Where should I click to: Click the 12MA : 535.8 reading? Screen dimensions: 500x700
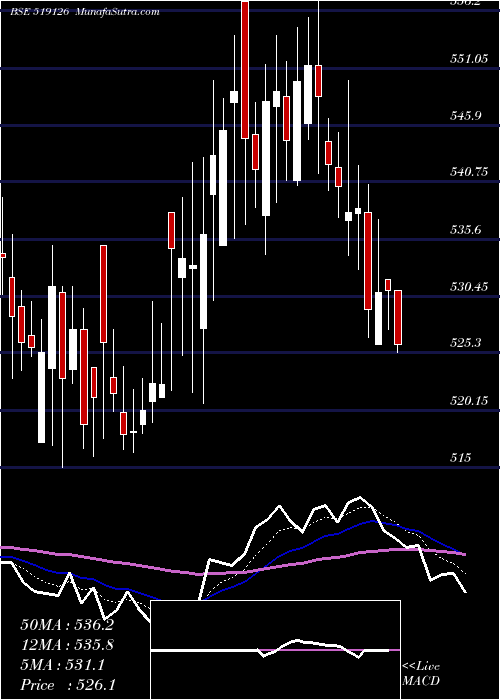coord(67,645)
